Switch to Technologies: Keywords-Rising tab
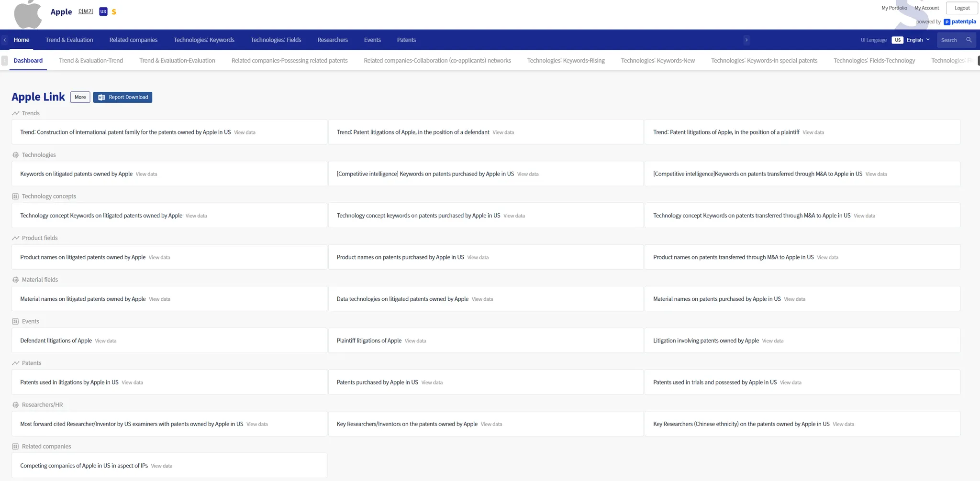This screenshot has width=980, height=481. click(x=566, y=61)
